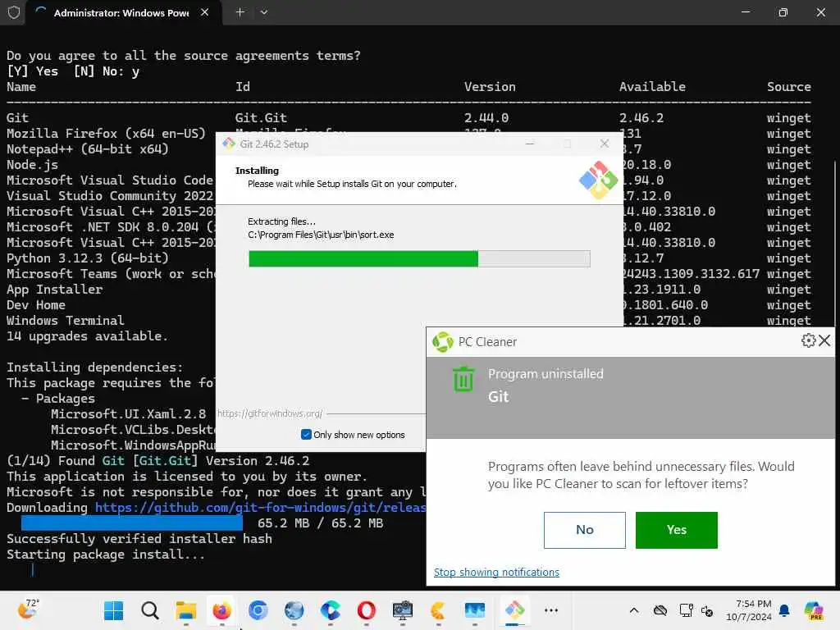Image resolution: width=840 pixels, height=630 pixels.
Task: Click '14 upgrades available.' text
Action: pyautogui.click(x=87, y=336)
